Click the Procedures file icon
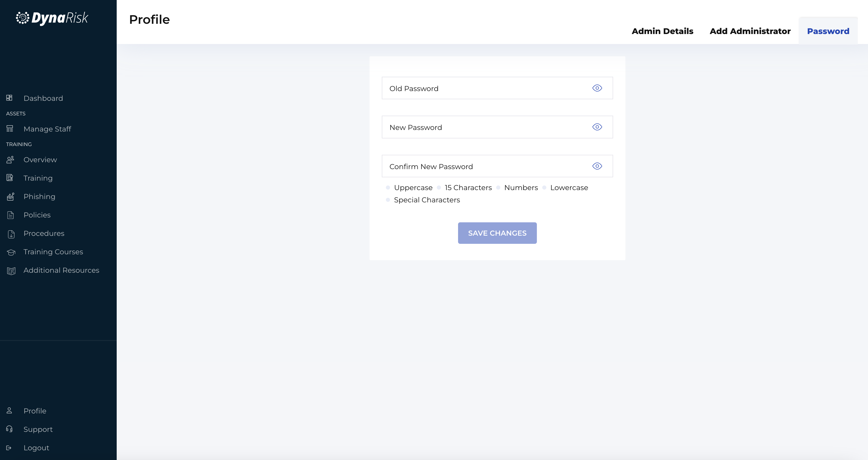This screenshot has height=460, width=868. [x=11, y=234]
